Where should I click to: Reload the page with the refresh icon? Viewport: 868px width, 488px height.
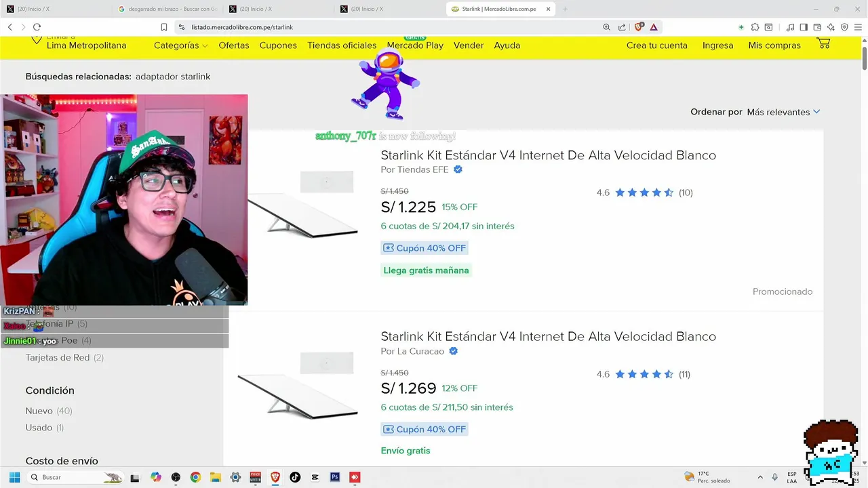37,27
